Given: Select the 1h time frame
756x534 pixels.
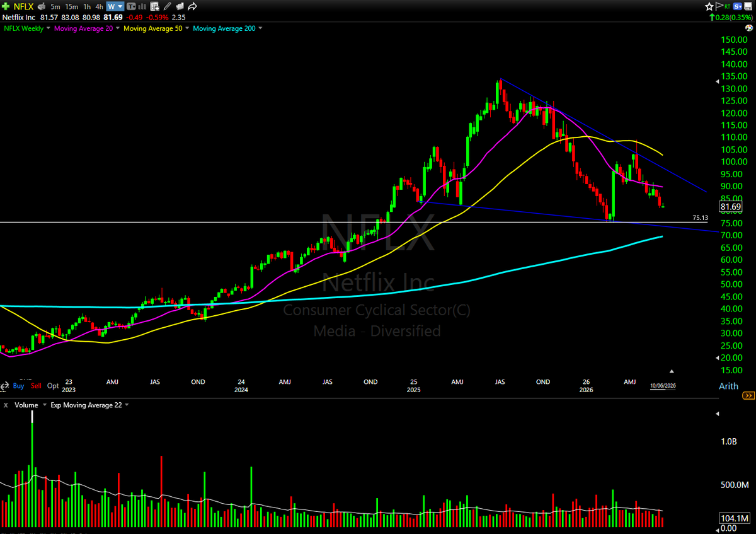Looking at the screenshot, I should [87, 7].
